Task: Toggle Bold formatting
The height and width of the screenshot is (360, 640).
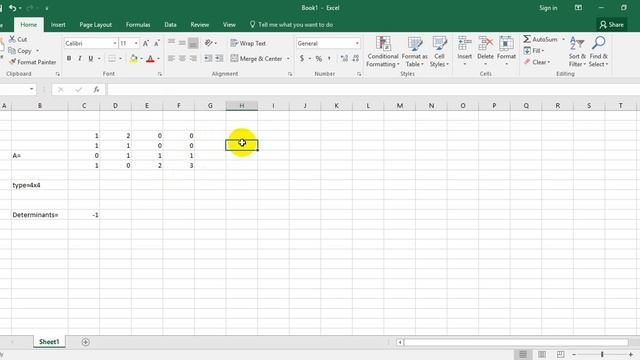Action: [69, 58]
